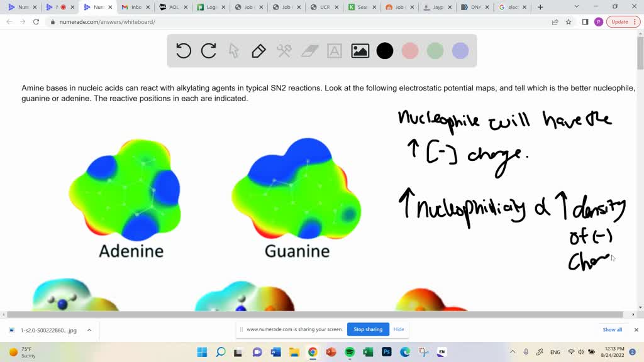The width and height of the screenshot is (644, 362).
Task: Open the crossed tools icon in toolbar
Action: 284,51
